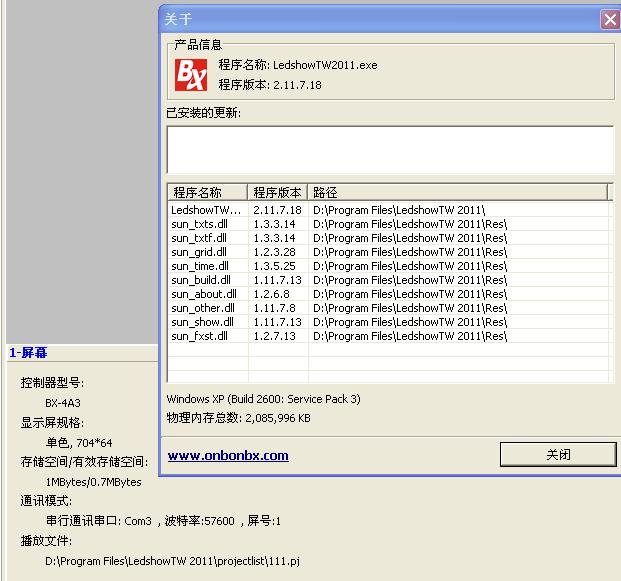The height and width of the screenshot is (581, 621).
Task: Click the 程序版本: 2.11.7.18 text
Action: pyautogui.click(x=270, y=85)
